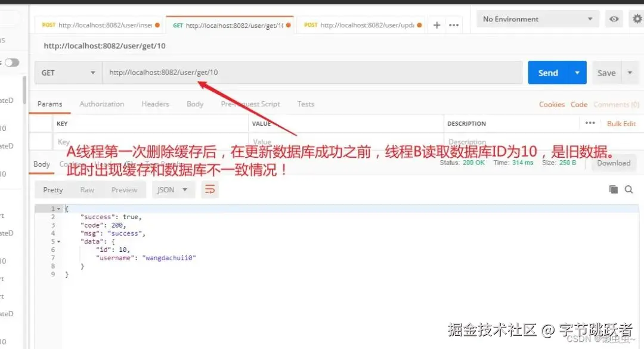The image size is (644, 349).
Task: Change response format using the JSON dropdown
Action: [x=172, y=189]
